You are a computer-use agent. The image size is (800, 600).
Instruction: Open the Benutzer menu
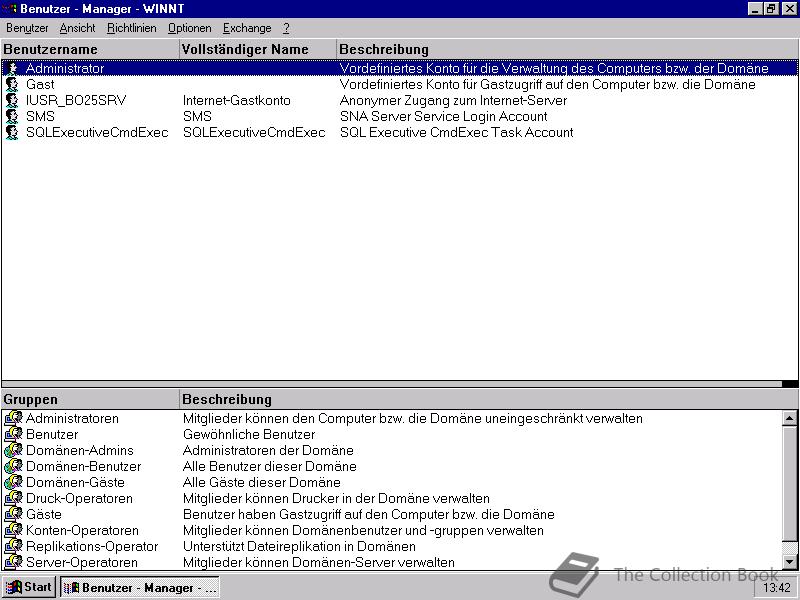coord(27,28)
